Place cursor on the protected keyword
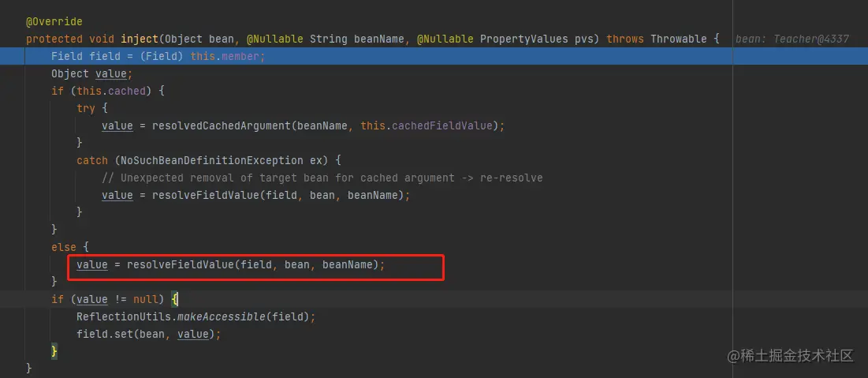Image resolution: width=868 pixels, height=378 pixels. click(x=55, y=39)
